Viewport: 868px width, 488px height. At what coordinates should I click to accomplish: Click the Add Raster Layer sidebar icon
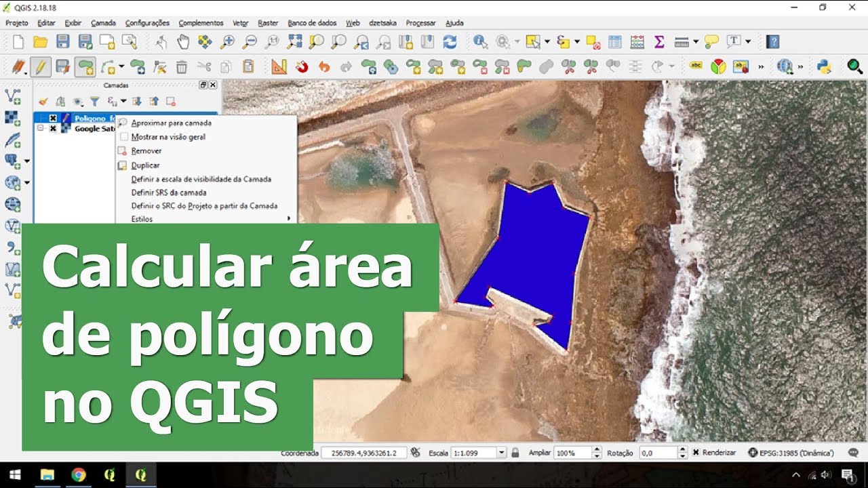12,117
